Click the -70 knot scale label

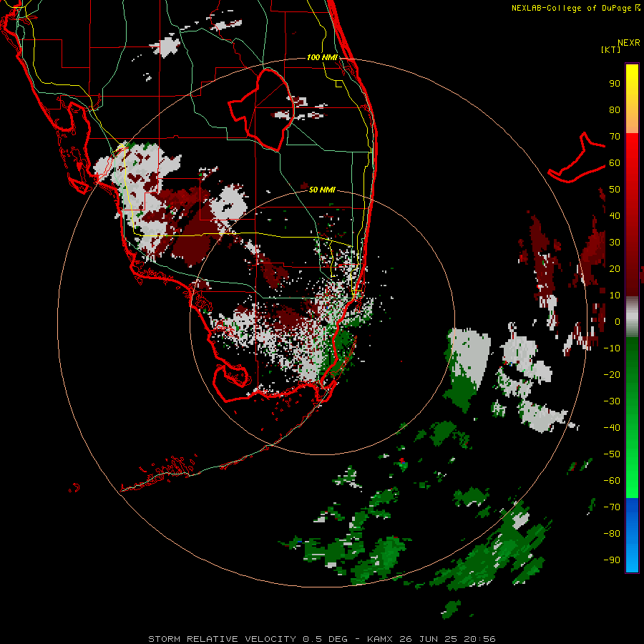click(612, 507)
